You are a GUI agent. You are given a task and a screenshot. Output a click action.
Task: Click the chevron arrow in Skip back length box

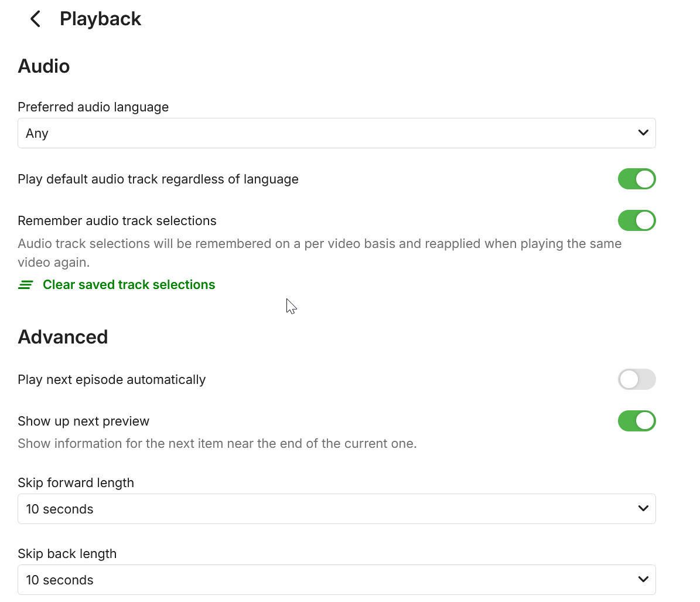click(x=643, y=580)
